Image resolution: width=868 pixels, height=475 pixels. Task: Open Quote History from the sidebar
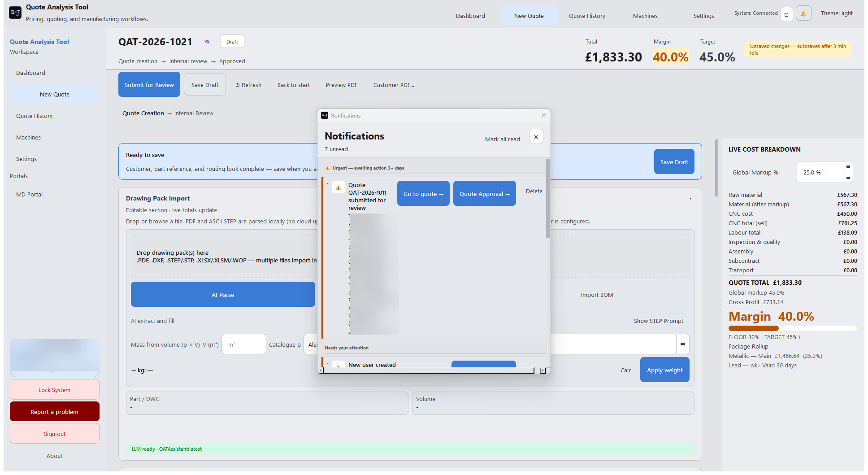55,116
